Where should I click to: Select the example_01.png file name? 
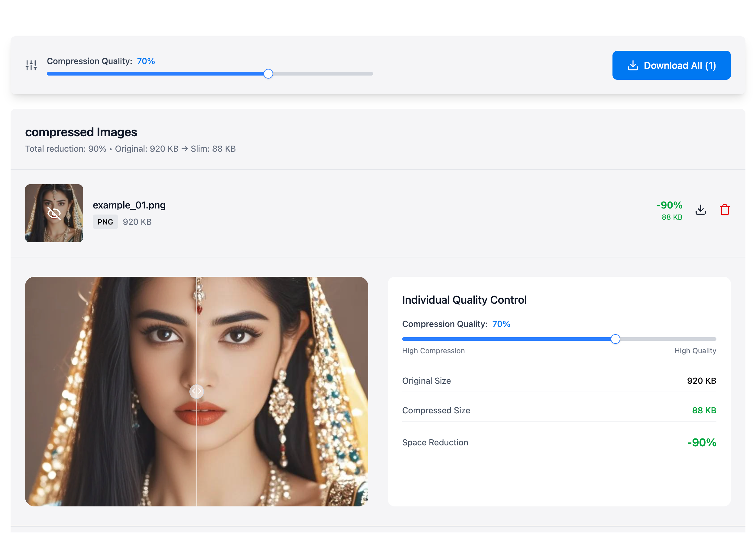129,205
